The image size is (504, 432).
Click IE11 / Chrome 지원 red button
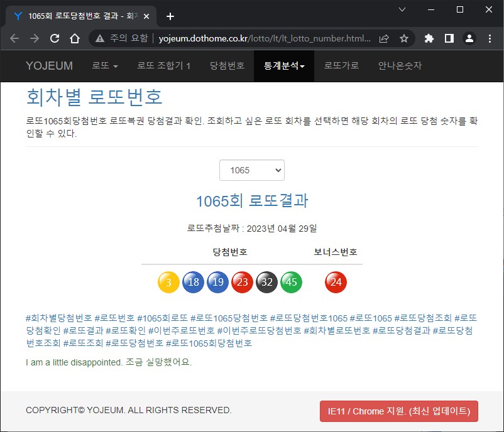pos(399,411)
